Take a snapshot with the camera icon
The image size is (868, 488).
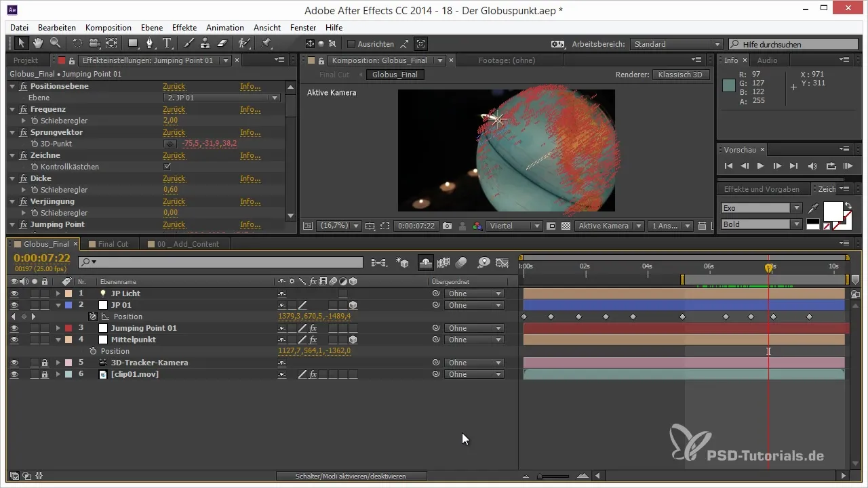[x=448, y=226]
